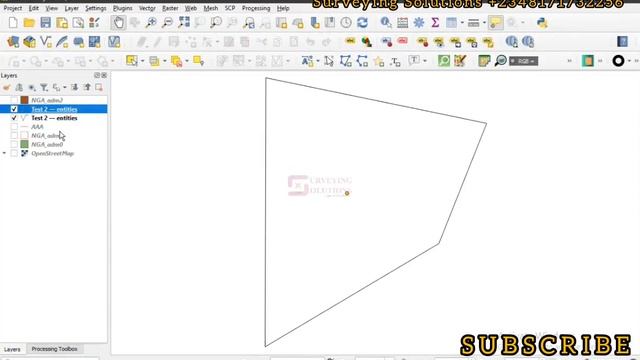640x360 pixels.
Task: Open the Layer menu
Action: 71,8
